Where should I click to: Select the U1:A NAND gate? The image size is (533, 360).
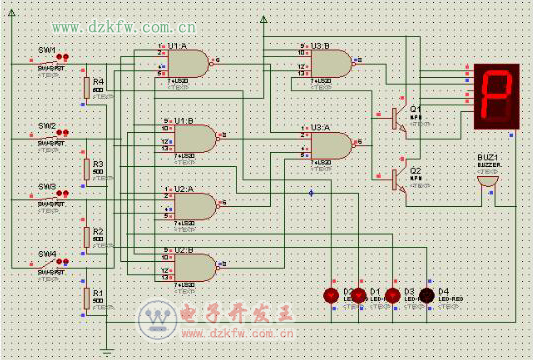(188, 63)
